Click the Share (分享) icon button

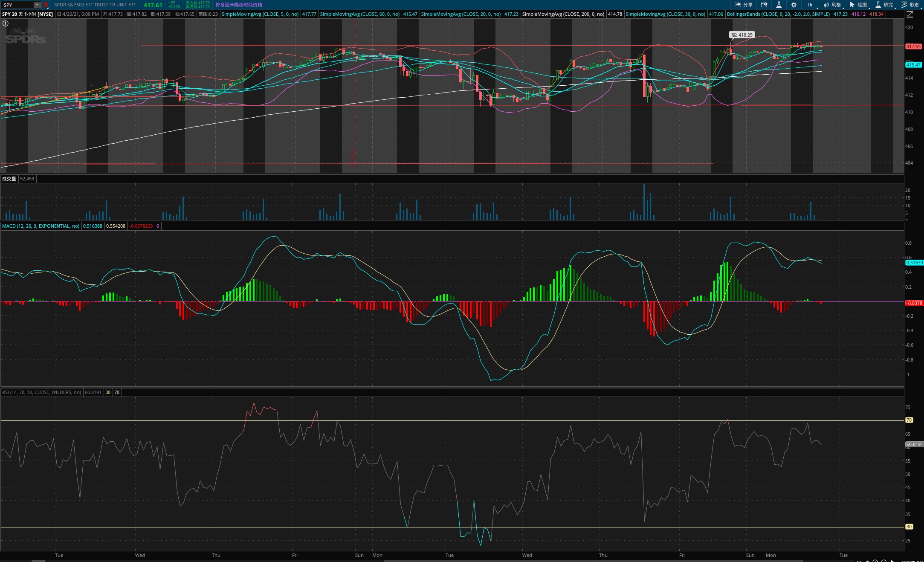click(x=743, y=5)
